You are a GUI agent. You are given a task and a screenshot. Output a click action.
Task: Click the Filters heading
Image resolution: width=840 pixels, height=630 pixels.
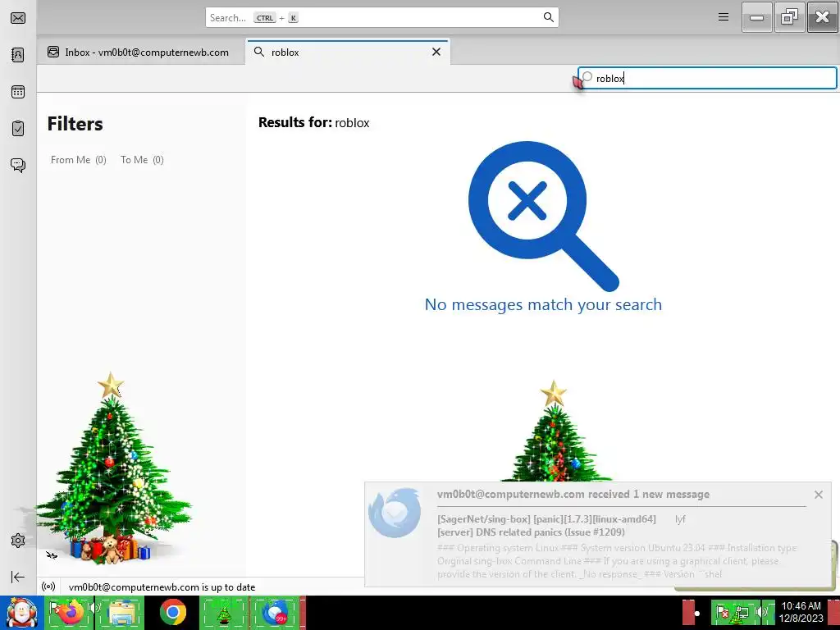[x=75, y=124]
